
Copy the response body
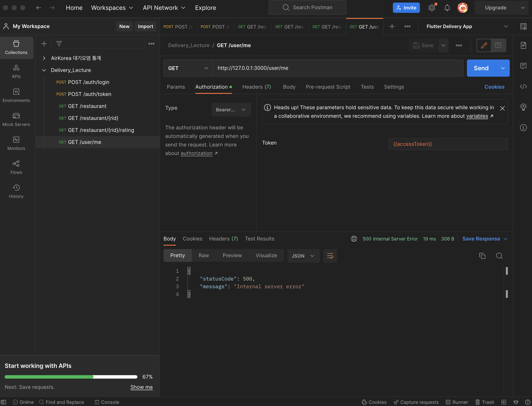[482, 256]
